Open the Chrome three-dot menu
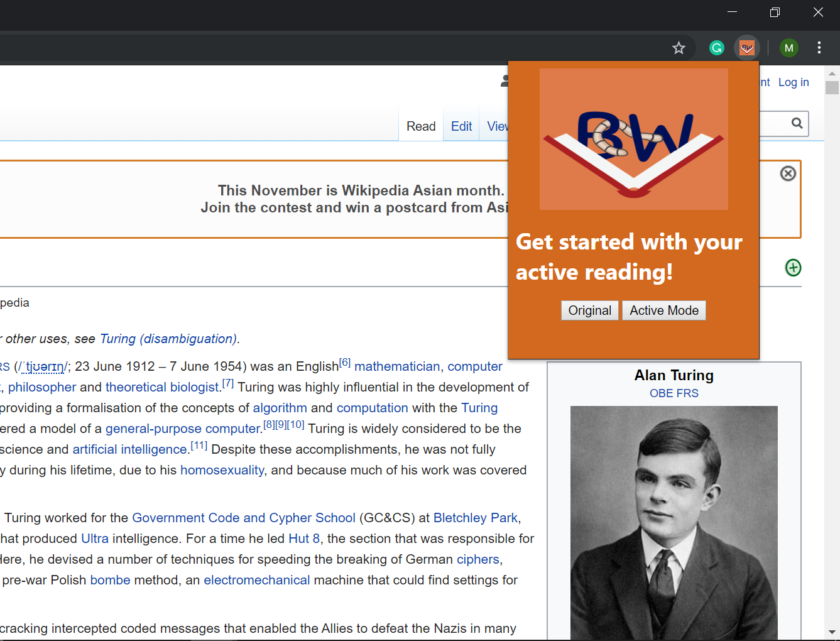The height and width of the screenshot is (641, 840). pos(819,48)
